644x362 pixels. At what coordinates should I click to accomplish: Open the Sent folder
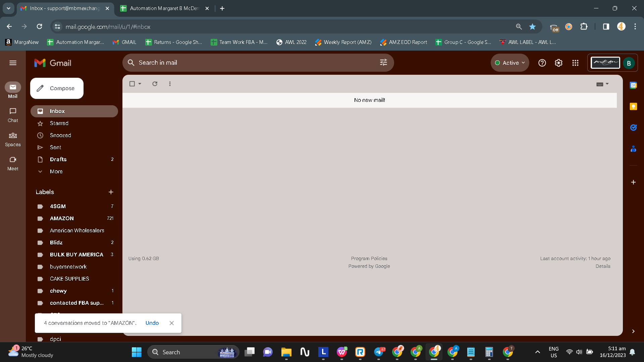[x=74, y=147]
